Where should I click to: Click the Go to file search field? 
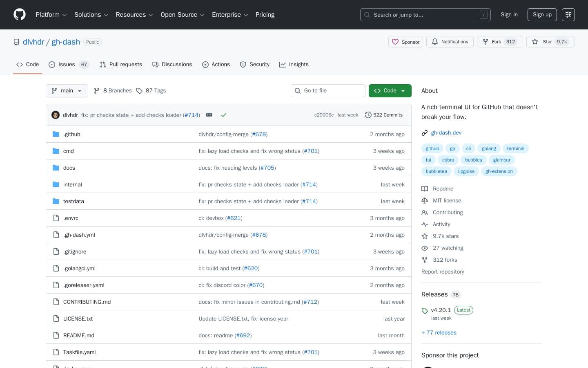point(328,90)
